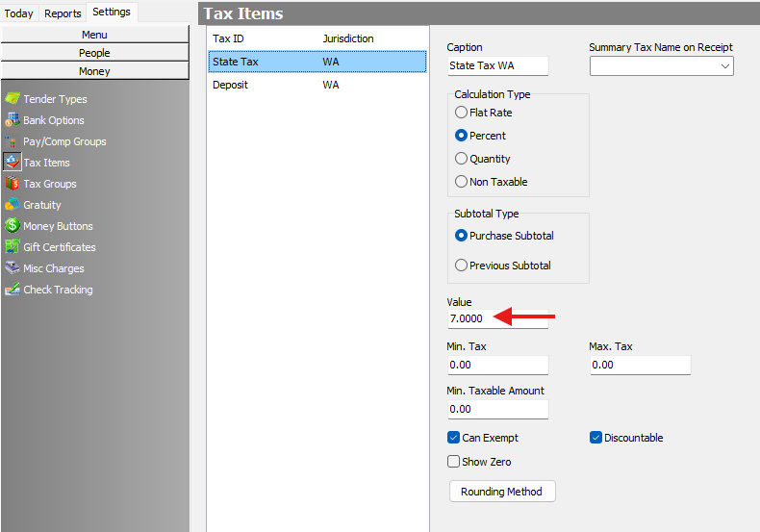Click the Gift Certificates label
This screenshot has width=760, height=532.
click(60, 247)
